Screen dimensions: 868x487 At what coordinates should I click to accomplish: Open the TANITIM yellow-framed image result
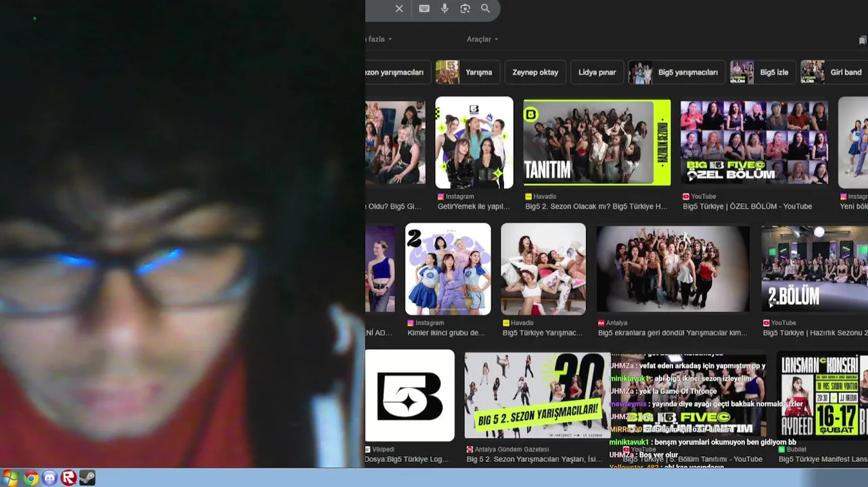pyautogui.click(x=597, y=142)
